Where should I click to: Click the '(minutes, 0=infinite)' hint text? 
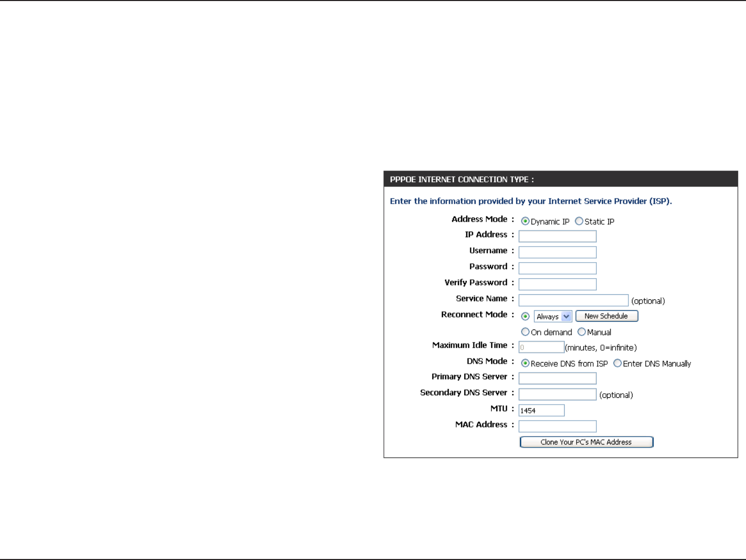(601, 348)
